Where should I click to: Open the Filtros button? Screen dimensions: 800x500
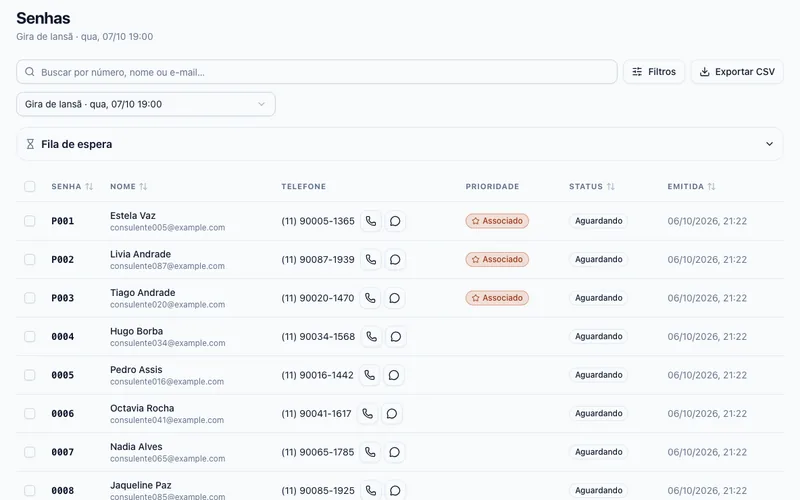[x=654, y=72]
